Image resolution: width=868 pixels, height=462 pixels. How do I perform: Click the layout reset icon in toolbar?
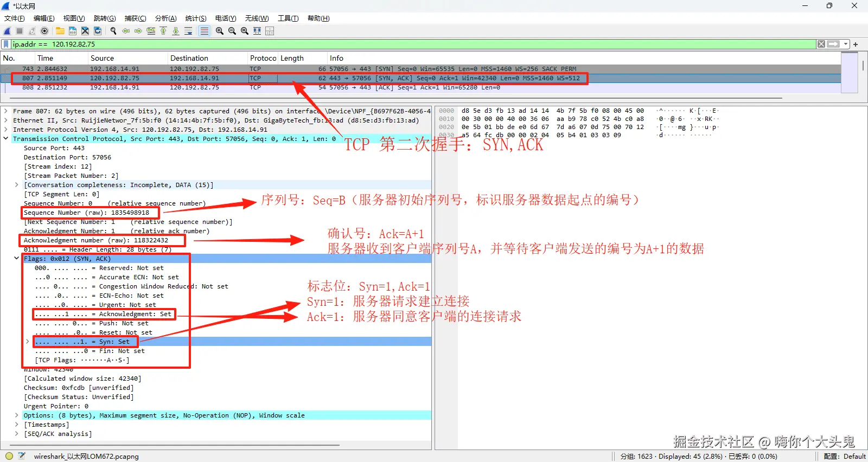(270, 31)
